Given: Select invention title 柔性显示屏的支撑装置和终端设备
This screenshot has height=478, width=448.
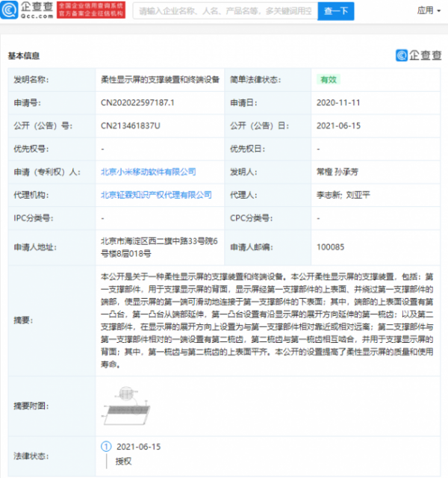Looking at the screenshot, I should (160, 80).
